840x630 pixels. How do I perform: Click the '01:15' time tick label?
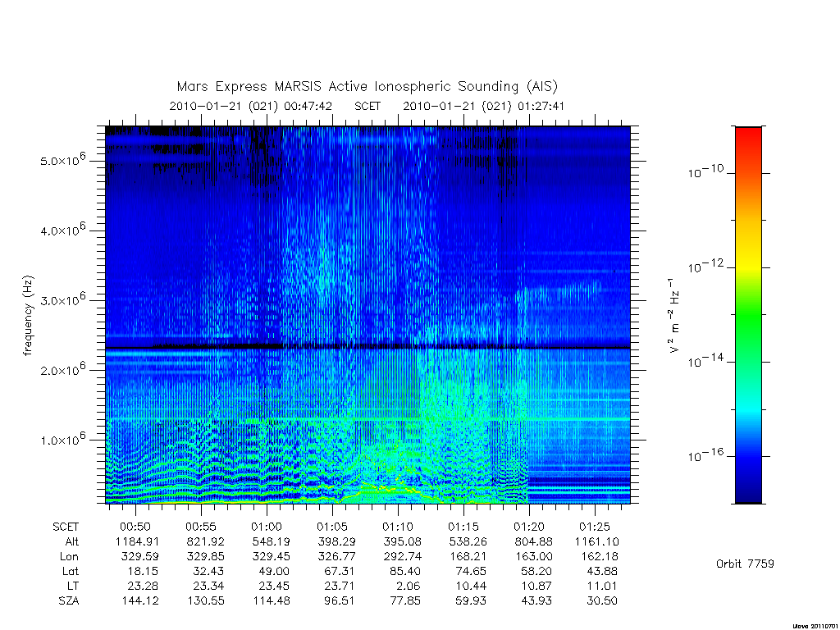[x=463, y=527]
